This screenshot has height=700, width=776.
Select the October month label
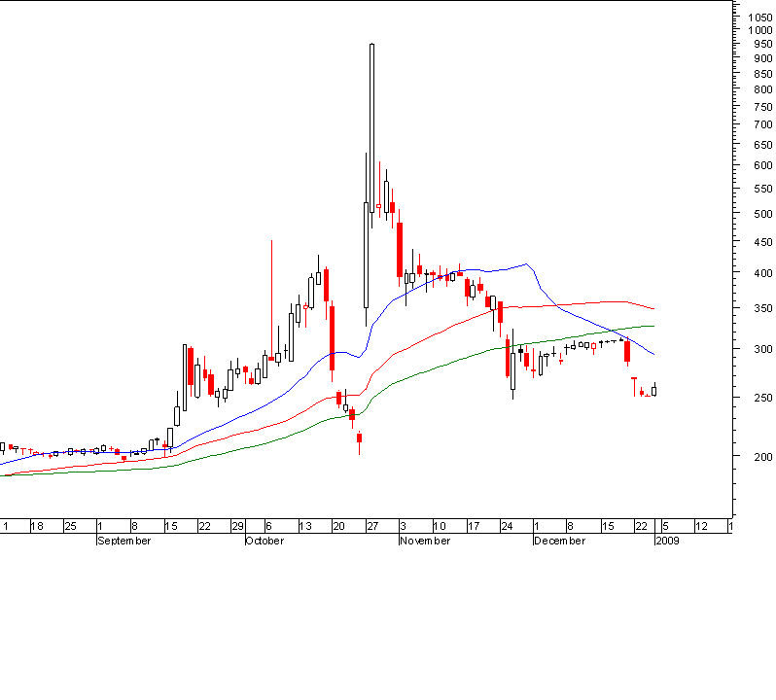[265, 541]
